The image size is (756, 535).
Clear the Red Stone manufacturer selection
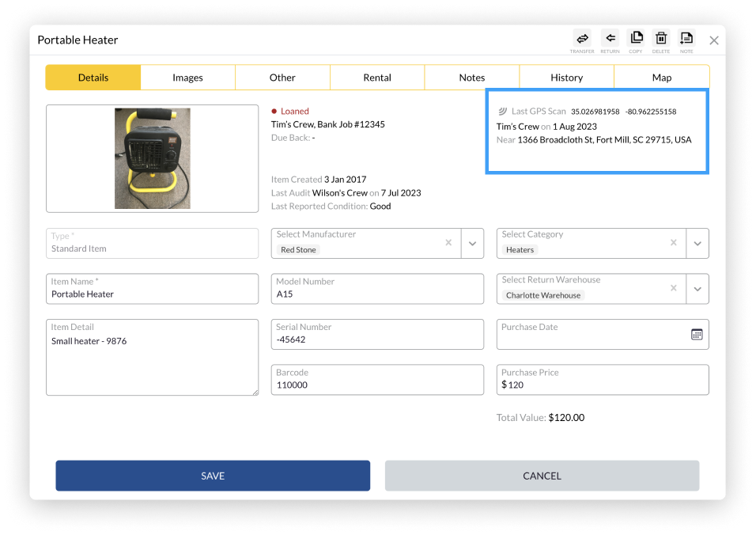pyautogui.click(x=448, y=243)
